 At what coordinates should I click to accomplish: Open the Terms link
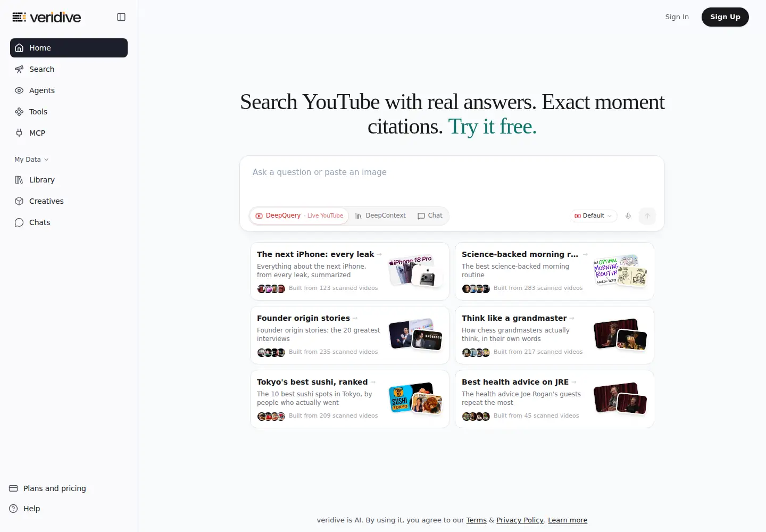click(x=476, y=520)
